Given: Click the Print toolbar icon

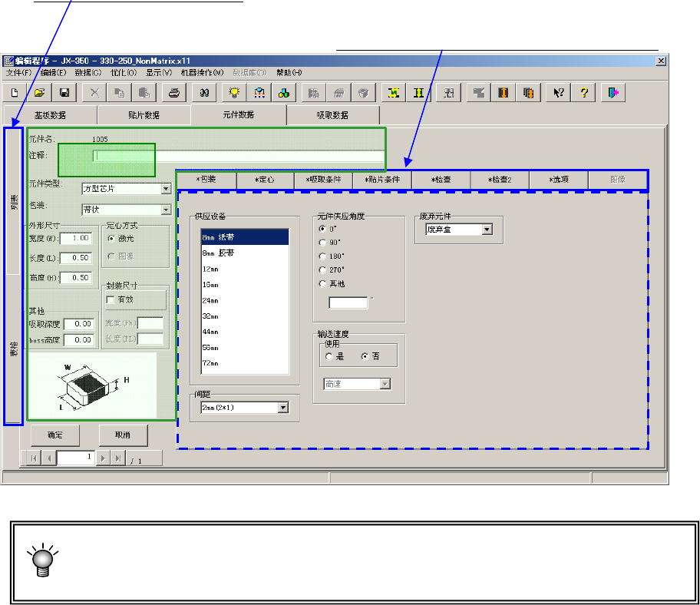Looking at the screenshot, I should 174,92.
